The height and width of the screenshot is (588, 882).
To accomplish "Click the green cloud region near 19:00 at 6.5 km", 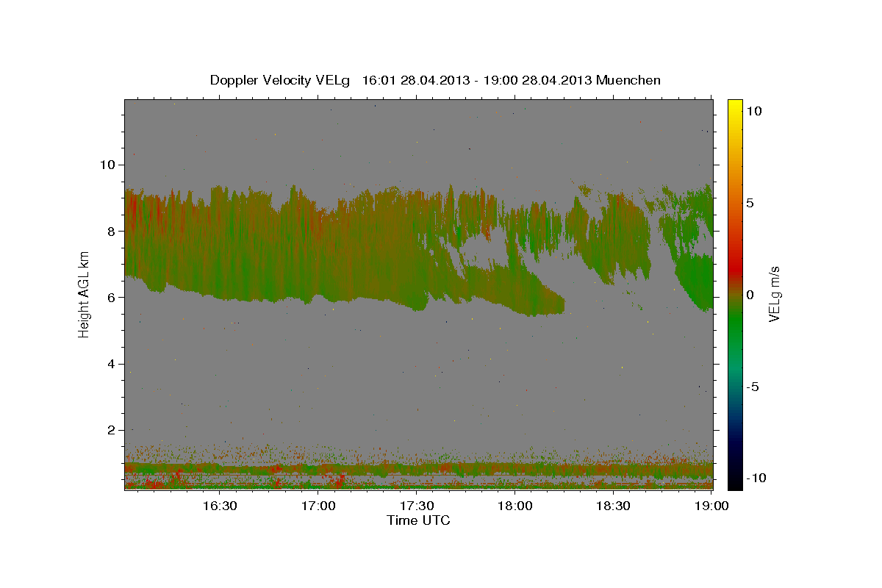I will pyautogui.click(x=698, y=283).
